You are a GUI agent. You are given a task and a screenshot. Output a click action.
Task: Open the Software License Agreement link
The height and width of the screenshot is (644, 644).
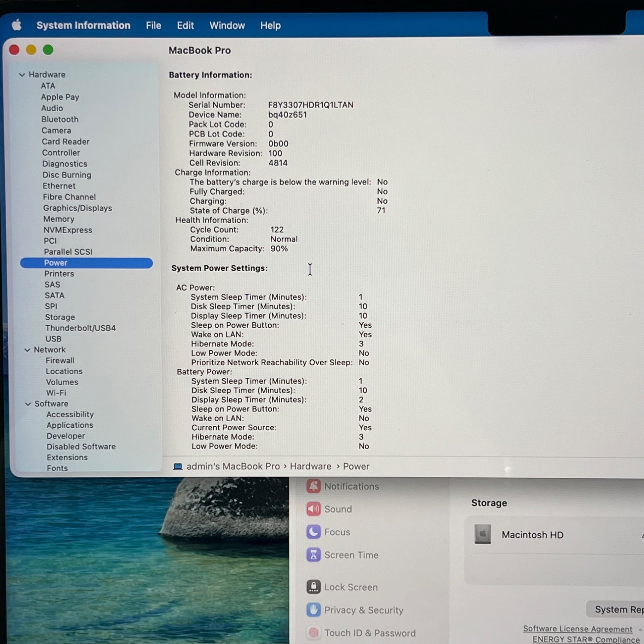(x=577, y=629)
